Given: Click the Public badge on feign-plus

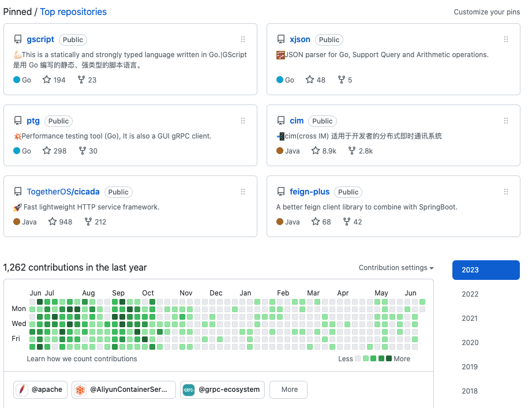Looking at the screenshot, I should (x=348, y=192).
